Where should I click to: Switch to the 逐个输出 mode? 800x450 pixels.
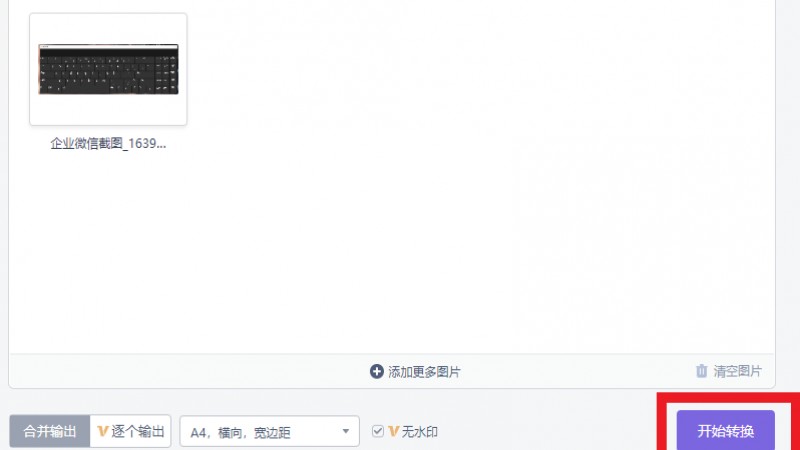coord(131,432)
